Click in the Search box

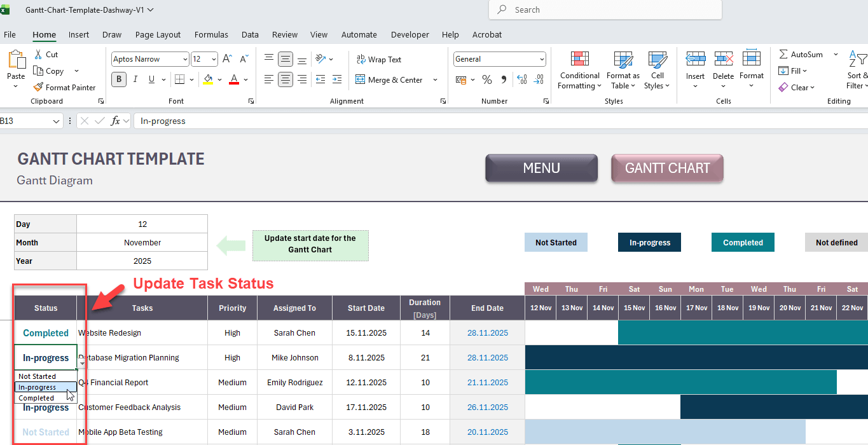pos(604,10)
